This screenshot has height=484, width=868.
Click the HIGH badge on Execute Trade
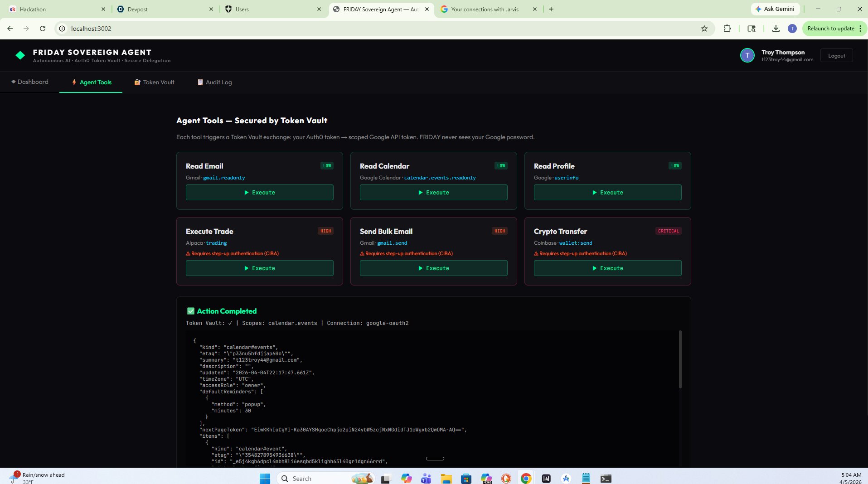[x=325, y=231]
